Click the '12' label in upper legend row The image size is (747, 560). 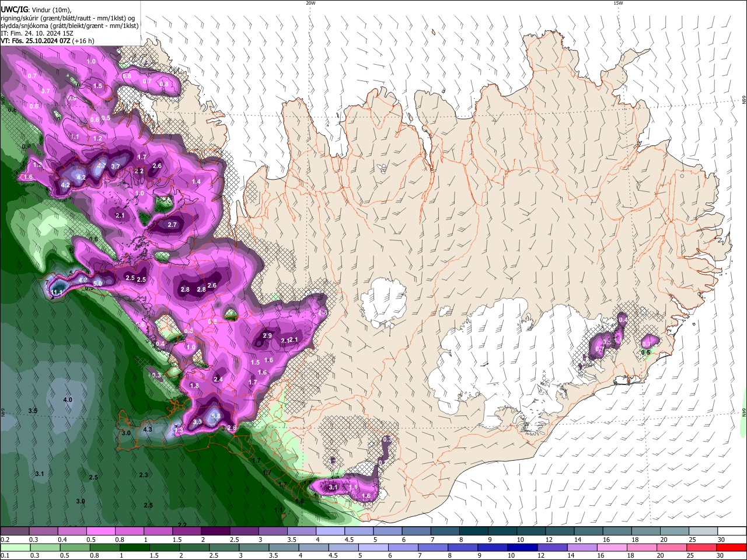548,540
